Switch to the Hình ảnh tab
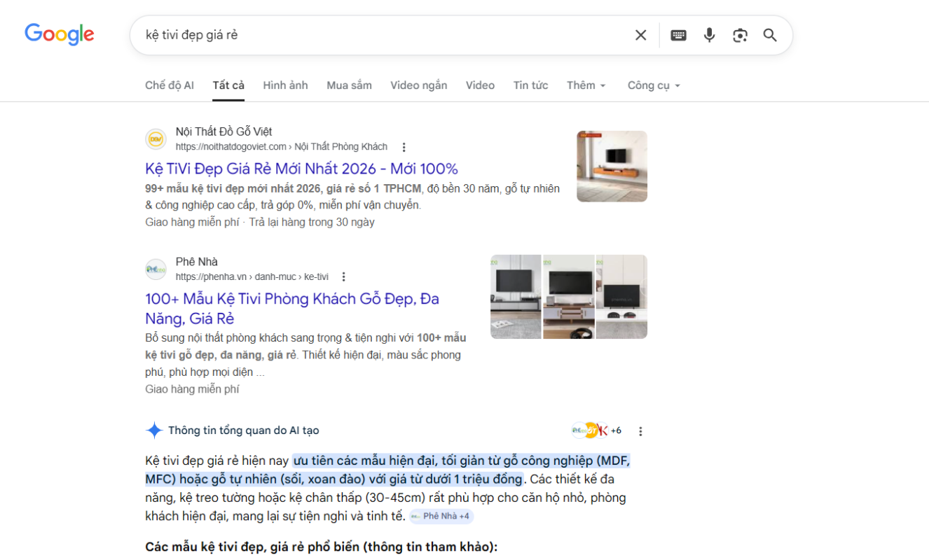 point(285,85)
